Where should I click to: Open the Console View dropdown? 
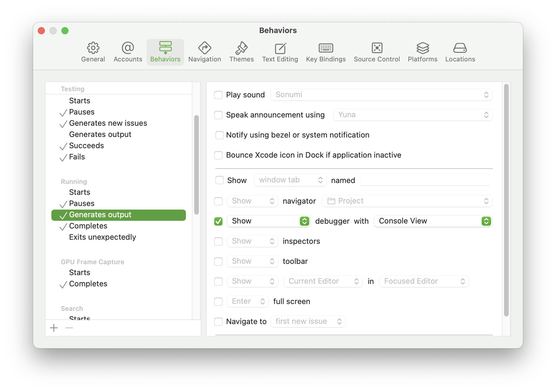tap(433, 221)
